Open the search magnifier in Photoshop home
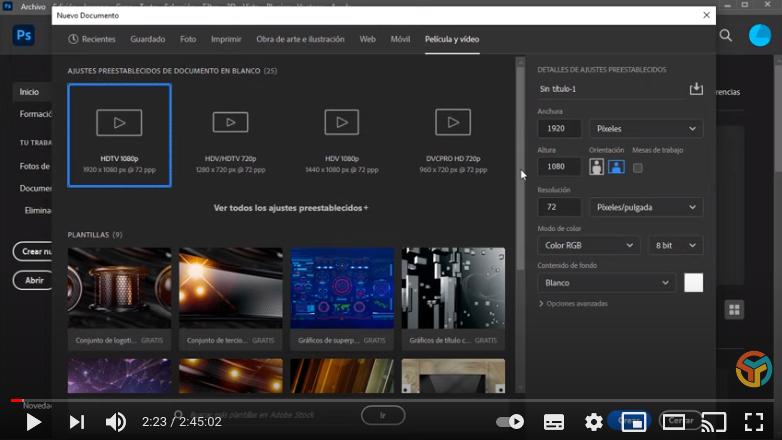This screenshot has height=440, width=782. tap(726, 35)
